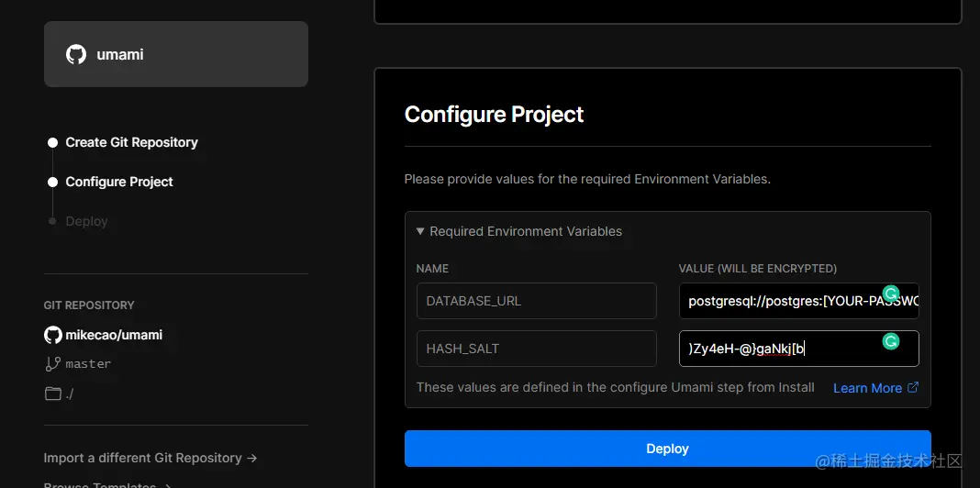This screenshot has width=980, height=488.
Task: Click the GitHub icon beside umami
Action: 76,54
